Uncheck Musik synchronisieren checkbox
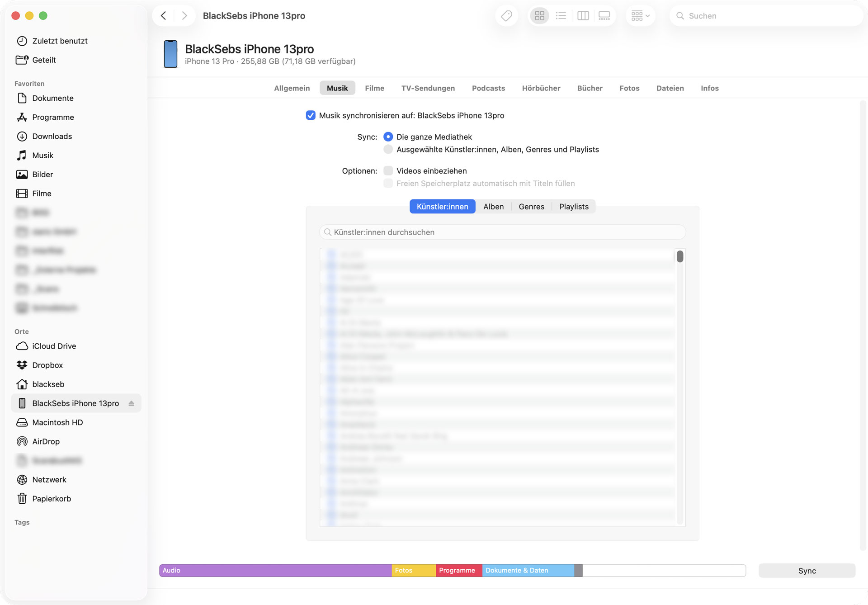Image resolution: width=868 pixels, height=605 pixels. click(311, 115)
